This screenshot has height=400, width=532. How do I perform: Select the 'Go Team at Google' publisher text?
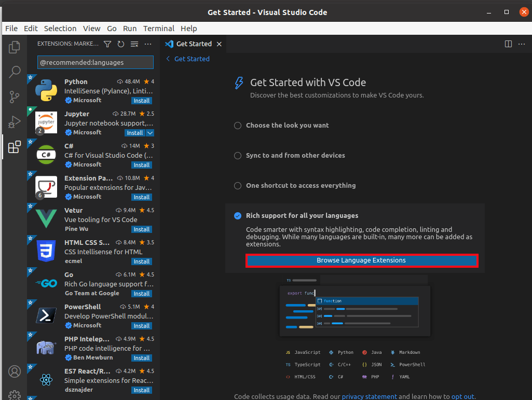[92, 294]
